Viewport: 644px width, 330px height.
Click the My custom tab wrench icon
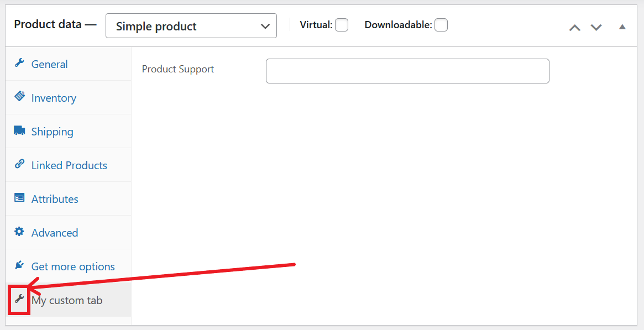click(19, 299)
